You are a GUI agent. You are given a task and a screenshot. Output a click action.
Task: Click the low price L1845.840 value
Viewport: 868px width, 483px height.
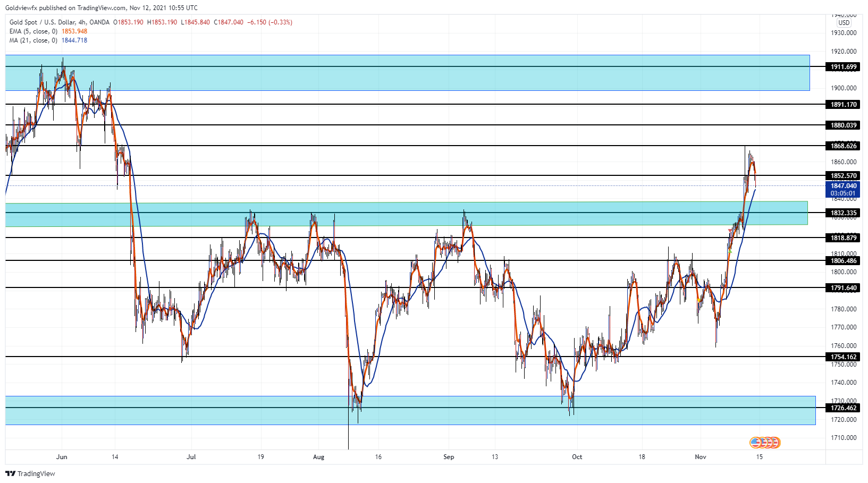(x=195, y=22)
